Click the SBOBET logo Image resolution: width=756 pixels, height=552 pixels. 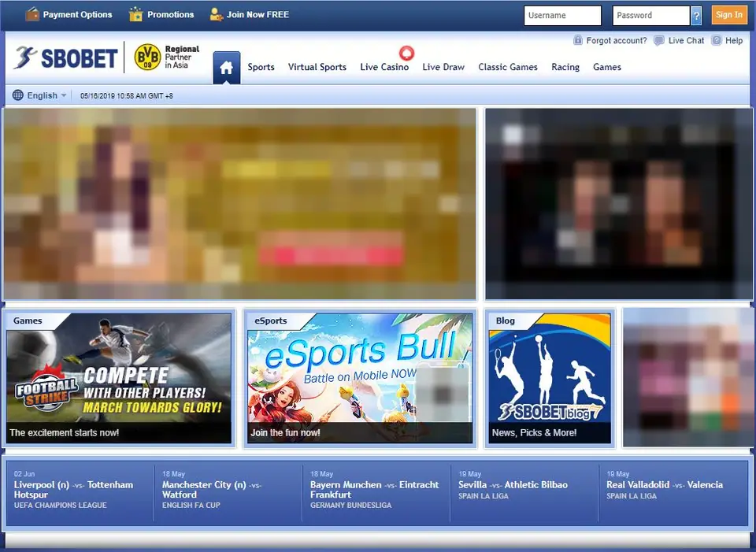click(x=65, y=57)
